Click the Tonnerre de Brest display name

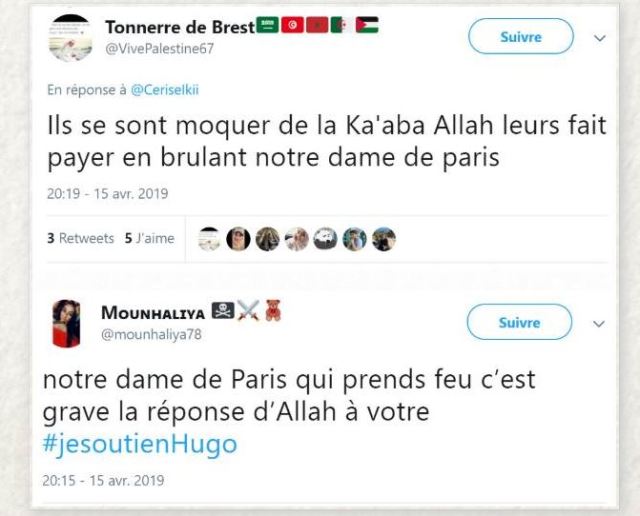pos(180,27)
